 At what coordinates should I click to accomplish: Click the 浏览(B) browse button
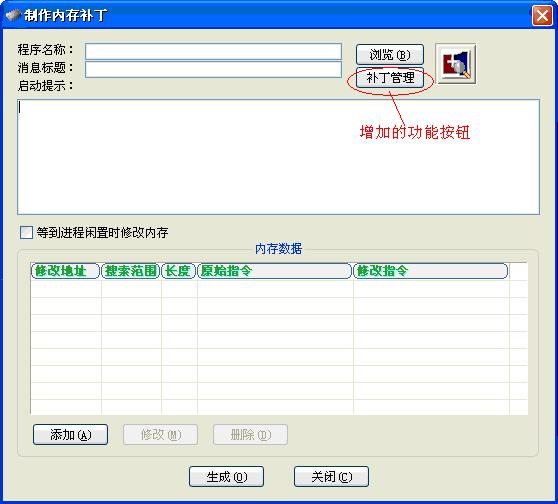click(390, 55)
